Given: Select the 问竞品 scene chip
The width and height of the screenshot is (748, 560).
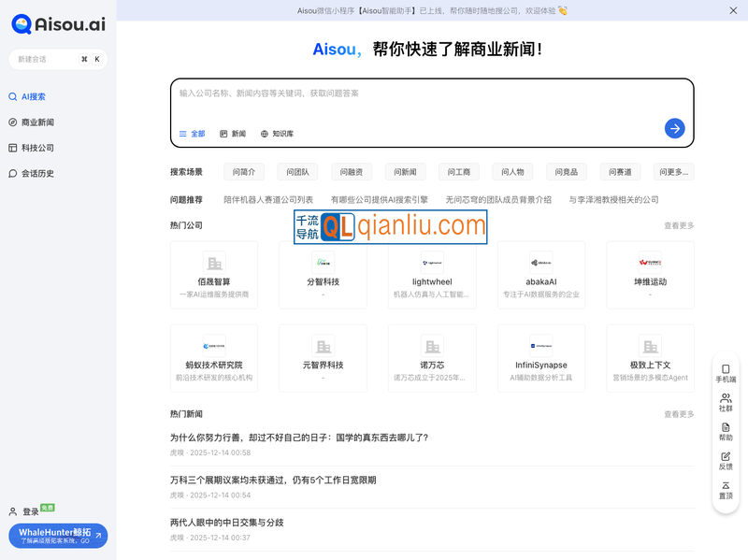Looking at the screenshot, I should pos(565,171).
